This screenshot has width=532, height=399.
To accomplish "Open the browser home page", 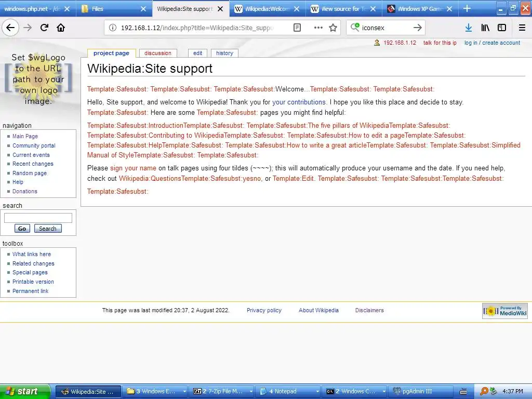I will pyautogui.click(x=61, y=28).
